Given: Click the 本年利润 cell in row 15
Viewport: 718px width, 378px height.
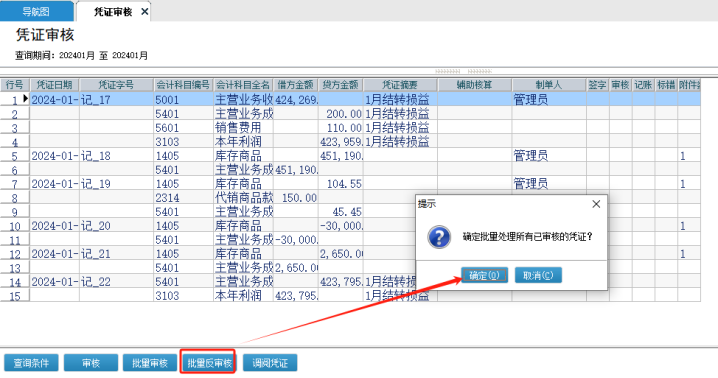Looking at the screenshot, I should pos(243,296).
